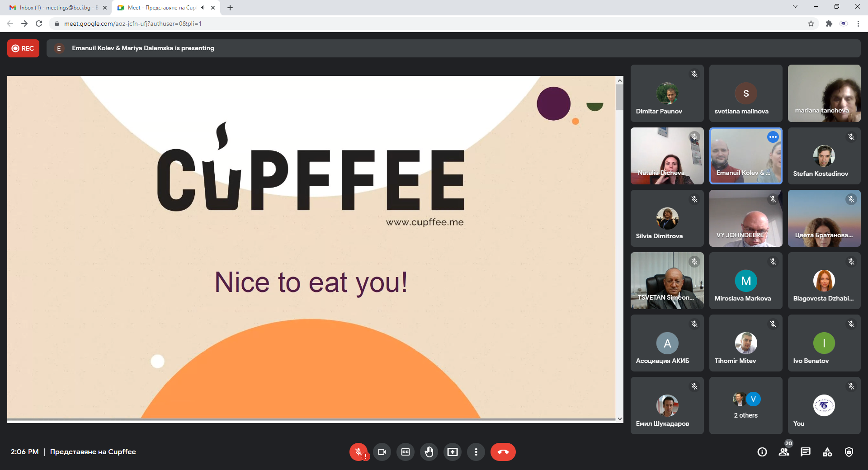Close the Gmail Inbox tab
Image resolution: width=868 pixels, height=470 pixels.
[105, 8]
